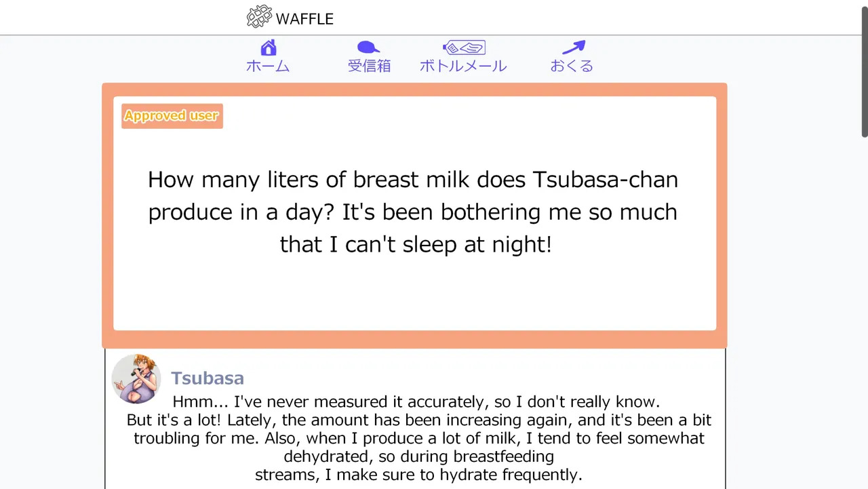Screen dimensions: 868x489
Task: Click the breast milk question text
Action: [x=413, y=212]
